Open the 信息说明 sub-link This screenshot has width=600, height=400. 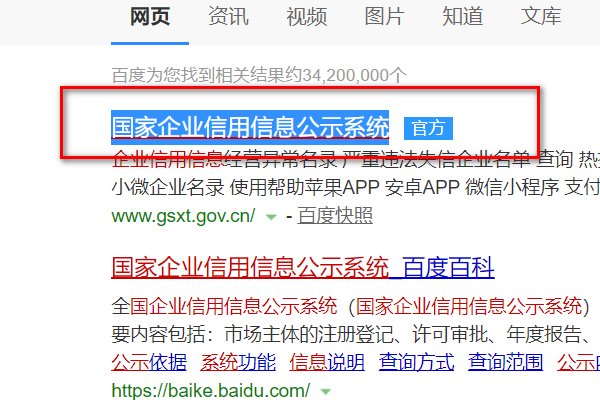[327, 362]
